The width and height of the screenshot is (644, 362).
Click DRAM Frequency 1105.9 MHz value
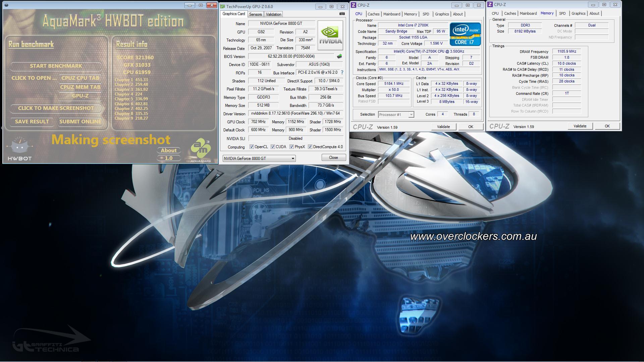click(x=567, y=52)
